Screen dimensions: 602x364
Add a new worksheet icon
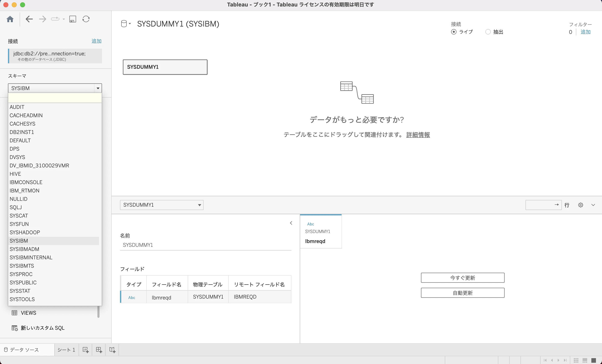pos(85,350)
